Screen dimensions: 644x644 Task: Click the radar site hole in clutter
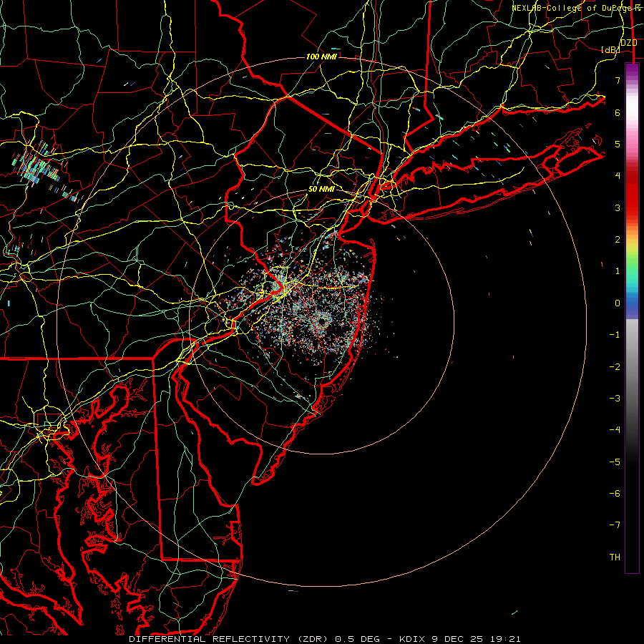coord(321,321)
